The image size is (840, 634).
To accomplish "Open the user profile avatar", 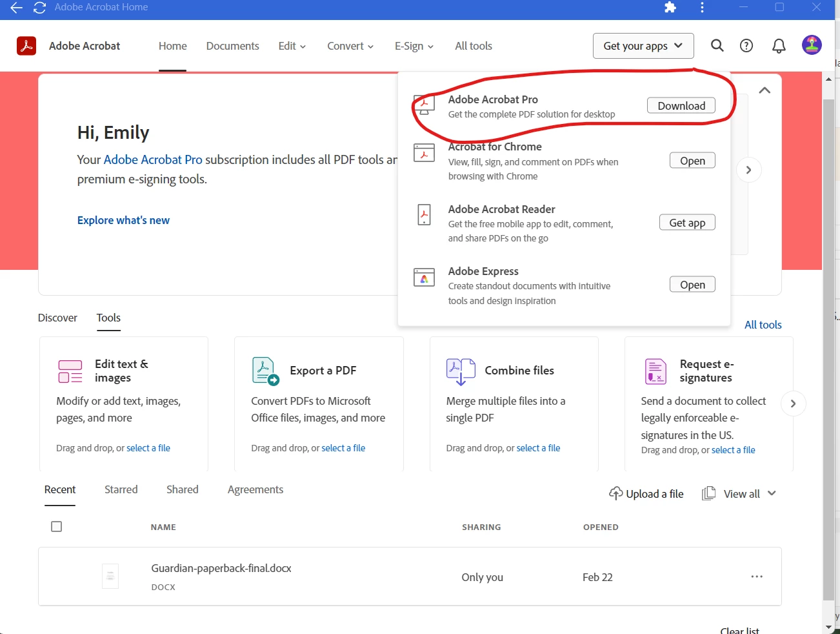I will click(812, 45).
